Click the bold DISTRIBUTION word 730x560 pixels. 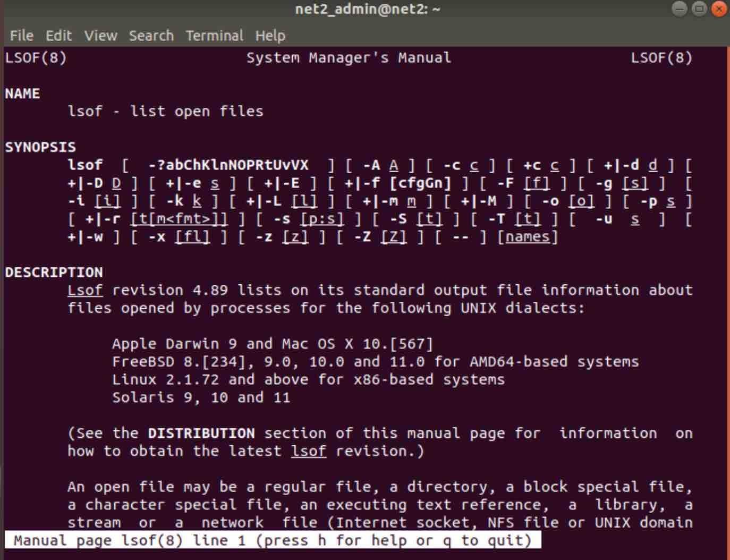(x=201, y=434)
